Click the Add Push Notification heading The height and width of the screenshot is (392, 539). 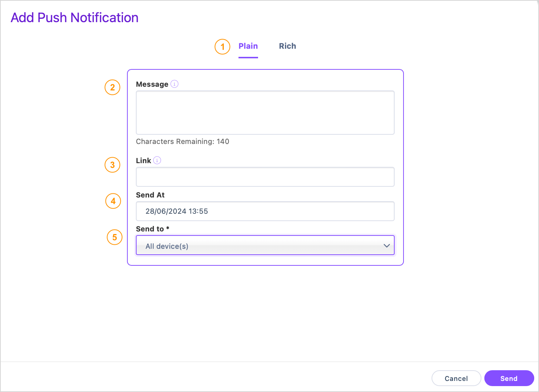click(x=75, y=17)
